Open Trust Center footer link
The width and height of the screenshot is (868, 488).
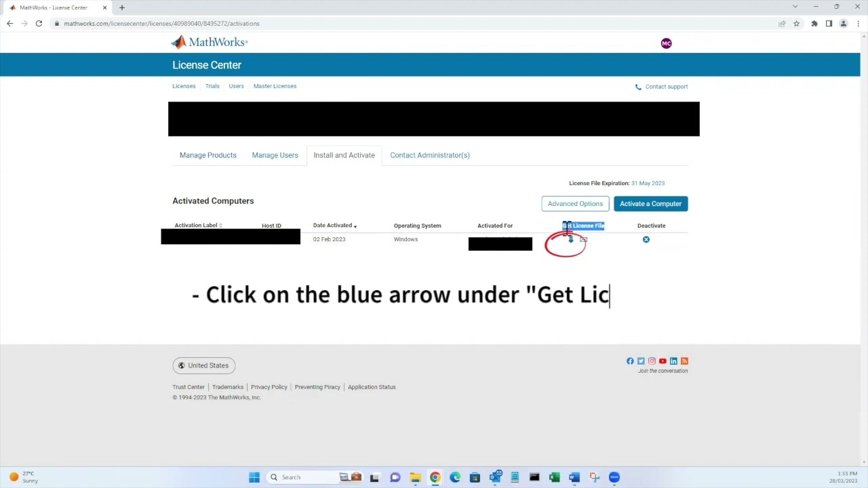189,387
